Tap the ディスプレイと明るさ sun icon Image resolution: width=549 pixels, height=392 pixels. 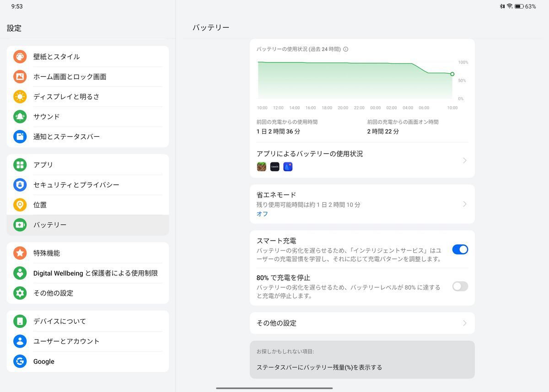tap(20, 97)
